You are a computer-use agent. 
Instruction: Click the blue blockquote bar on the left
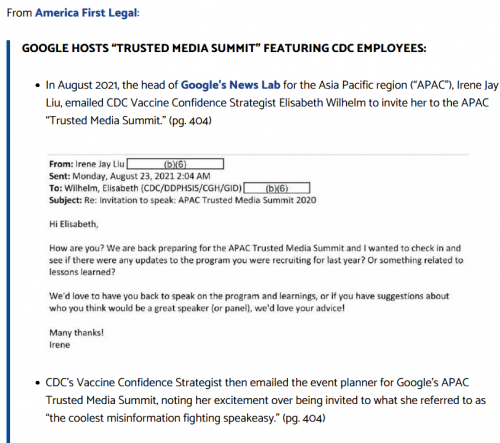pyautogui.click(x=8, y=242)
